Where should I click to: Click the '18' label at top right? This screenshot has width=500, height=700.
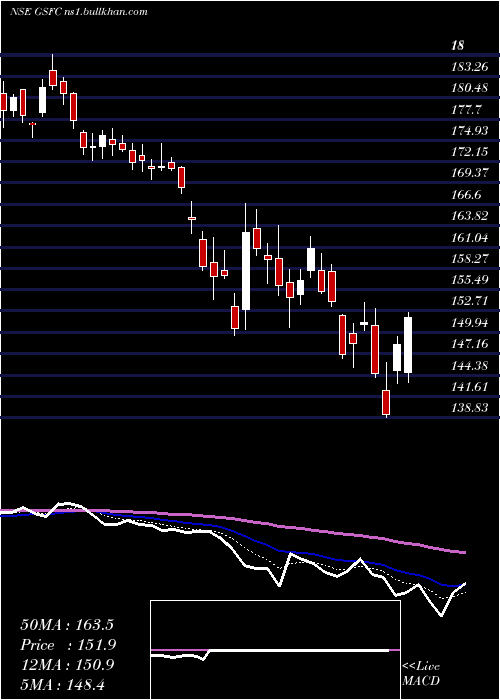coord(458,46)
